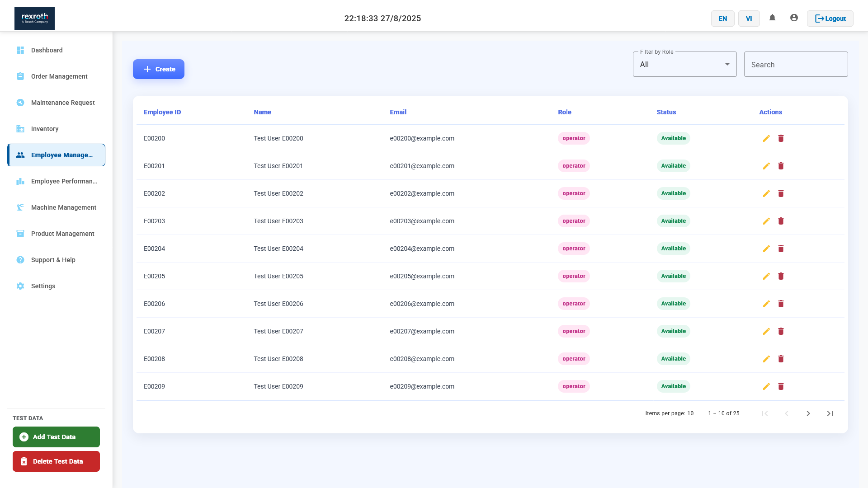Click the Rexroth logo
The width and height of the screenshot is (868, 488).
tap(34, 19)
